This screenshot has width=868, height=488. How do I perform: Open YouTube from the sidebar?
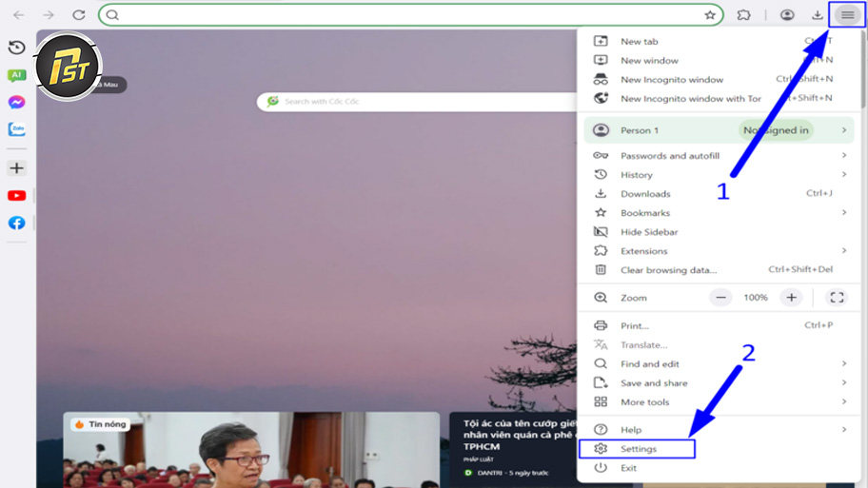16,196
